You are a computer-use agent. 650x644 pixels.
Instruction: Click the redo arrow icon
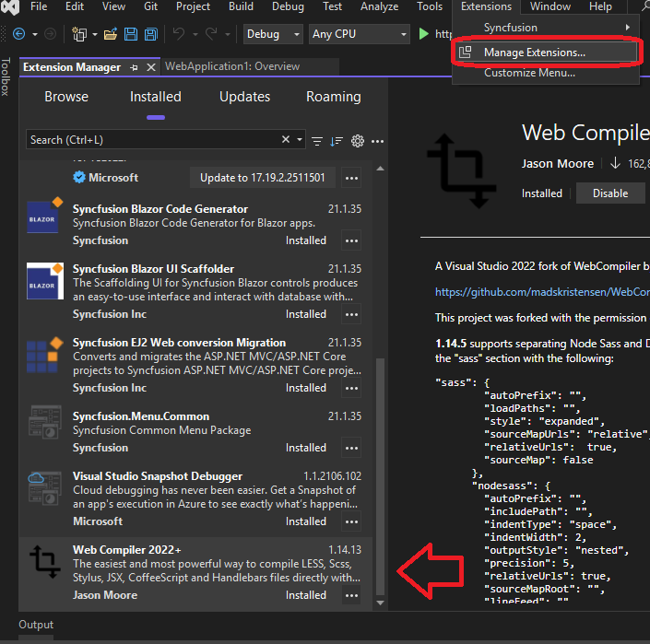coord(211,34)
